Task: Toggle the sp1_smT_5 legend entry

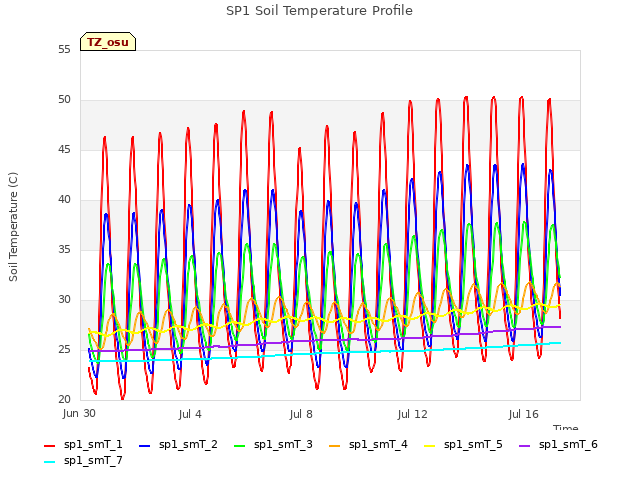Action: [463, 445]
